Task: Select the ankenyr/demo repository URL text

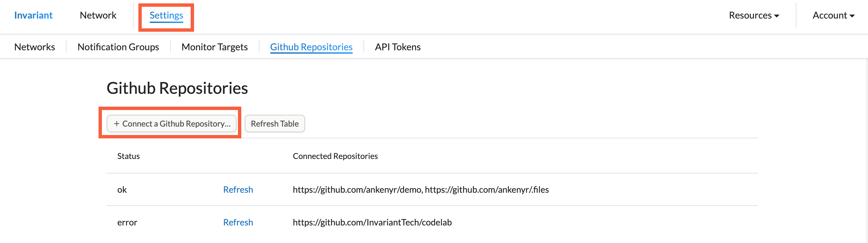Action: tap(357, 190)
